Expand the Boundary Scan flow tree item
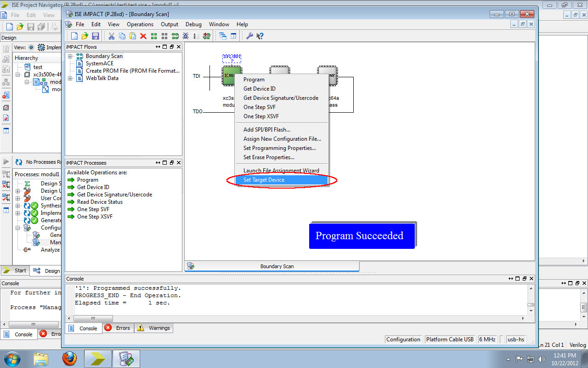This screenshot has height=368, width=588. pos(70,56)
